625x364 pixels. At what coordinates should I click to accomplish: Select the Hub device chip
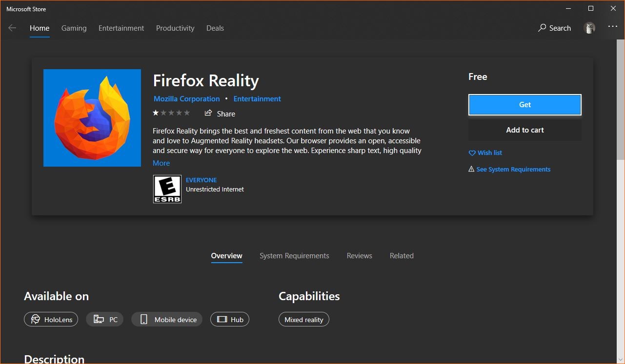(x=230, y=320)
